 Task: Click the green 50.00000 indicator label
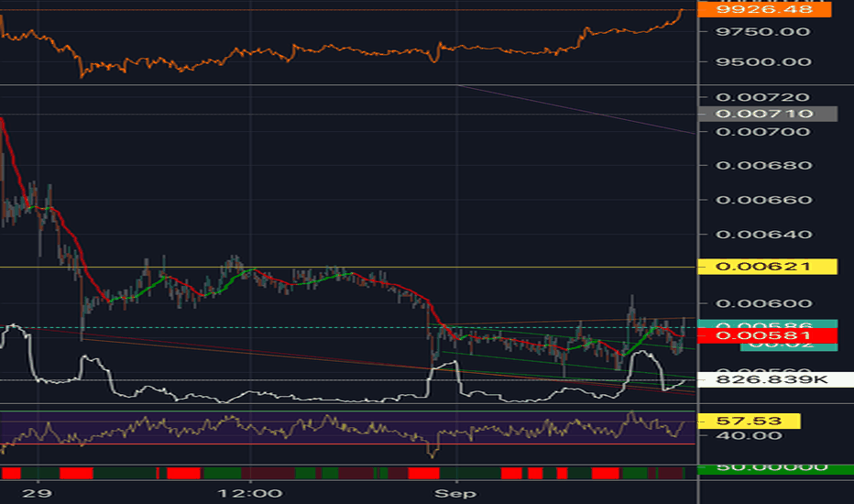point(775,468)
